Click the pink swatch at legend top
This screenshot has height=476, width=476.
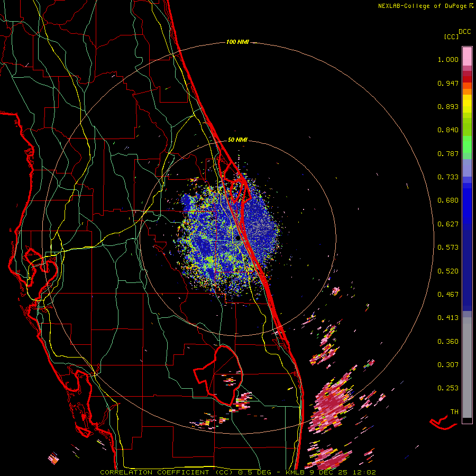pos(467,57)
